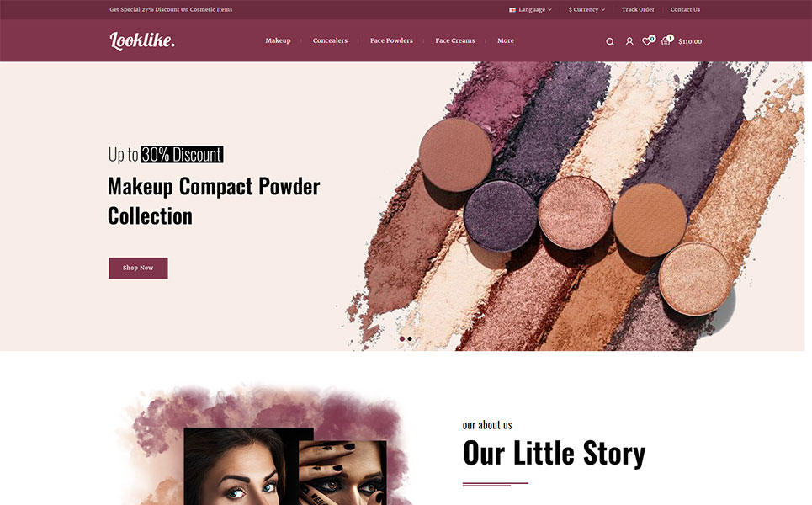
Task: Click the Looklike logo
Action: click(142, 40)
